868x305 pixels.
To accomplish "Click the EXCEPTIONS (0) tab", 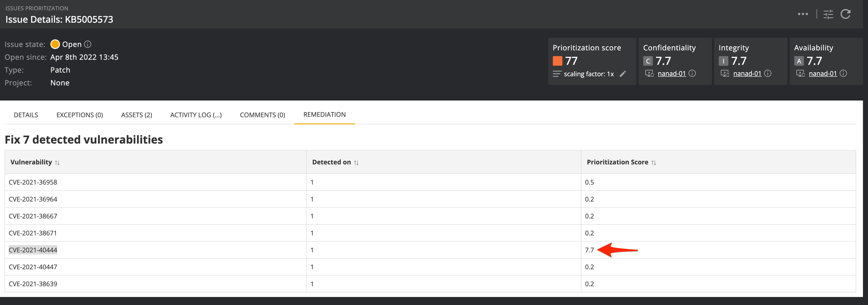I will click(x=79, y=115).
